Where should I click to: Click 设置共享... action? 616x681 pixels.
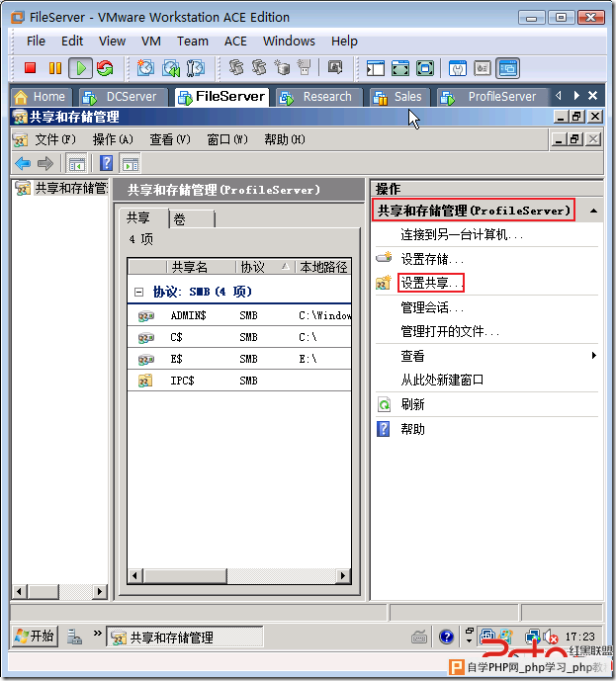[x=431, y=283]
